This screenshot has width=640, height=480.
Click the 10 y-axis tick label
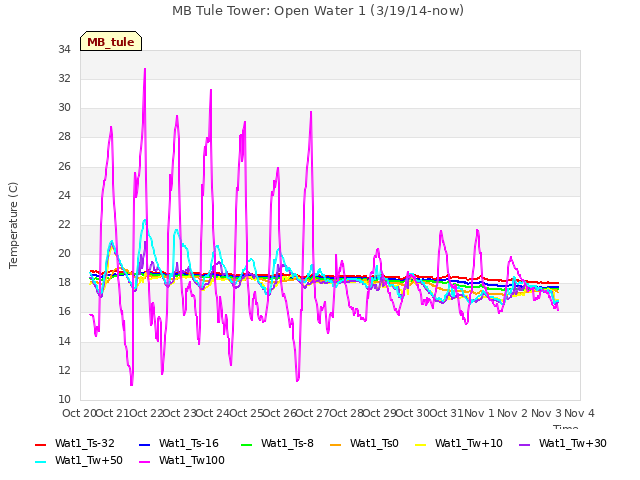coord(64,400)
